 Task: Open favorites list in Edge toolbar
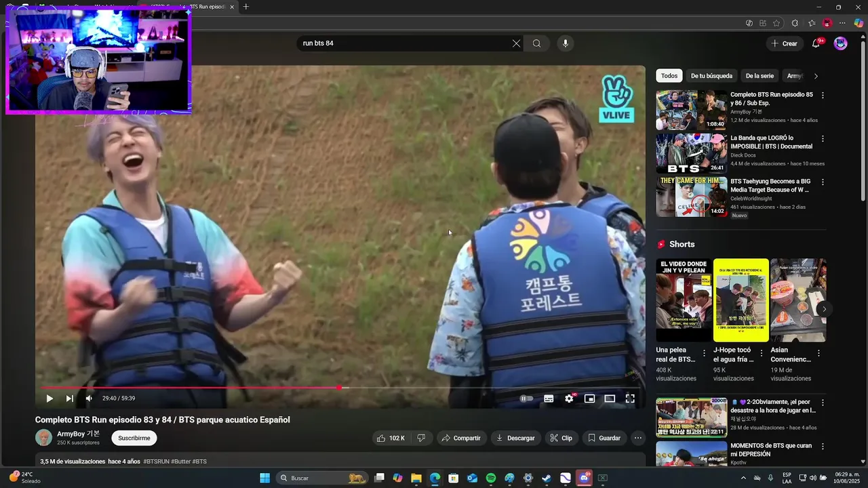[812, 23]
